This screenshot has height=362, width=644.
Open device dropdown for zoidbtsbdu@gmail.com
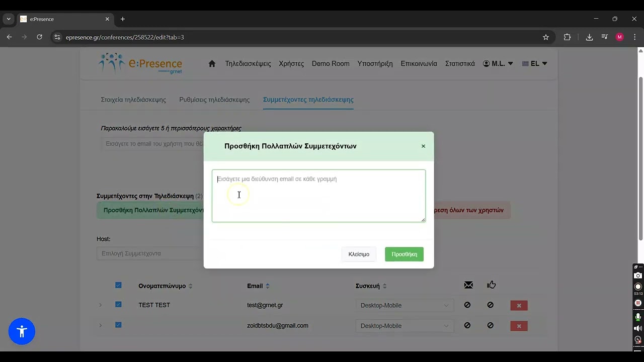405,326
